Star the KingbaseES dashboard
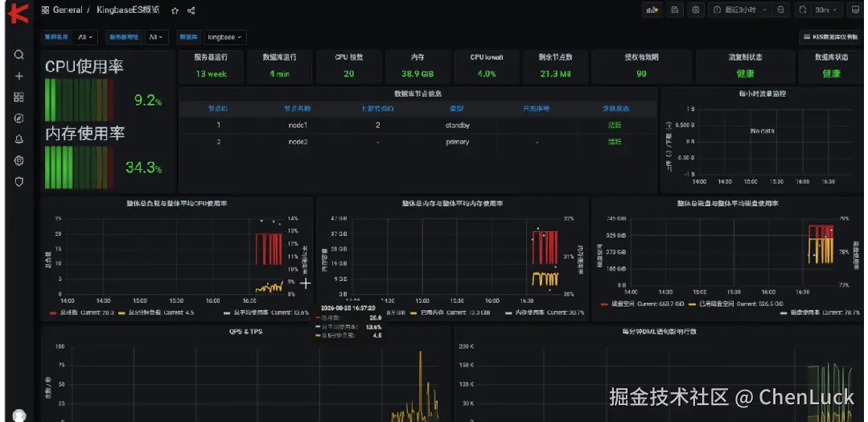 pyautogui.click(x=175, y=10)
